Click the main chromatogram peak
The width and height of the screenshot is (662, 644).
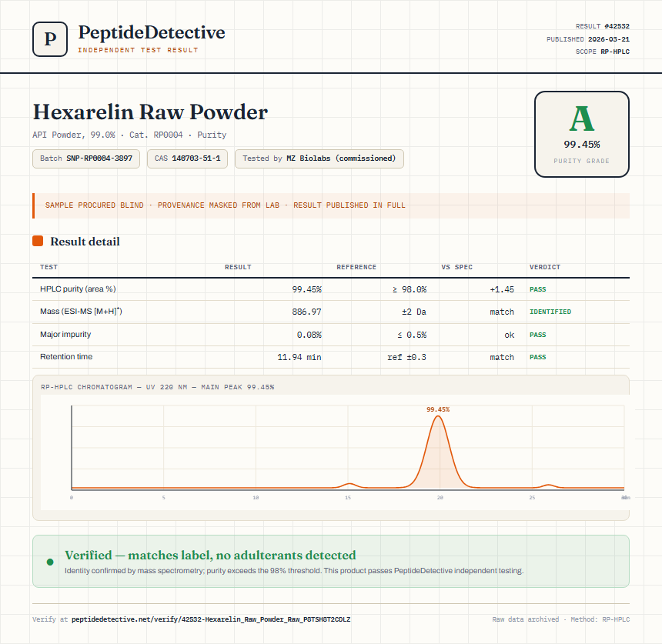pos(439,452)
